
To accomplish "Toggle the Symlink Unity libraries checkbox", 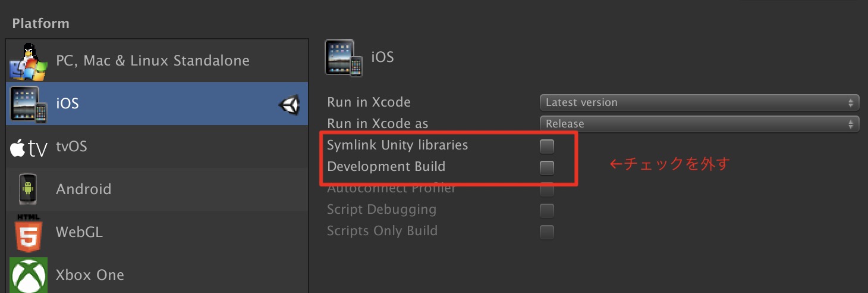I will 546,146.
